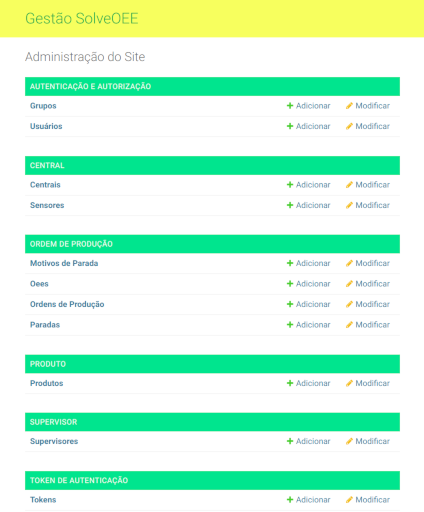Click Adicionar link for Supervisores

[313, 441]
